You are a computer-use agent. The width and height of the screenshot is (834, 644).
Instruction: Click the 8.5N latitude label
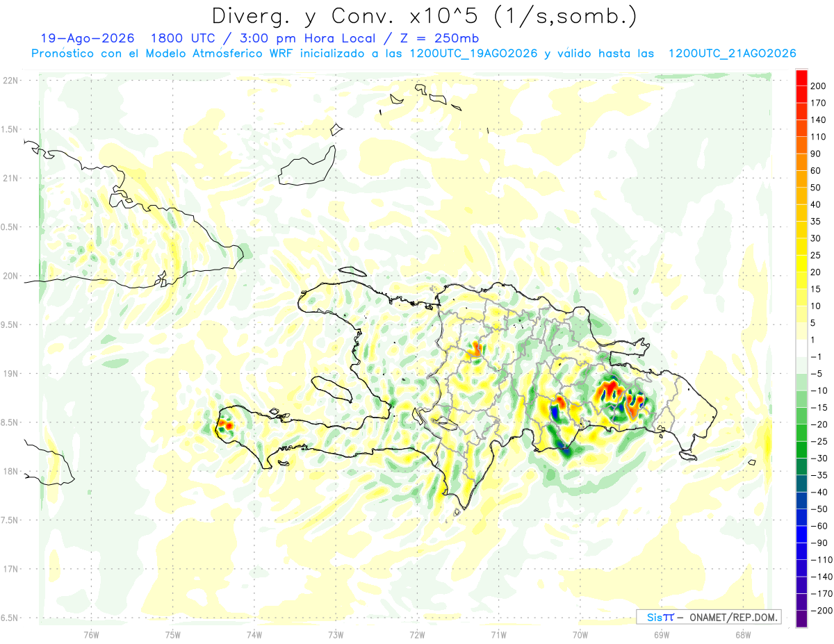pyautogui.click(x=10, y=422)
